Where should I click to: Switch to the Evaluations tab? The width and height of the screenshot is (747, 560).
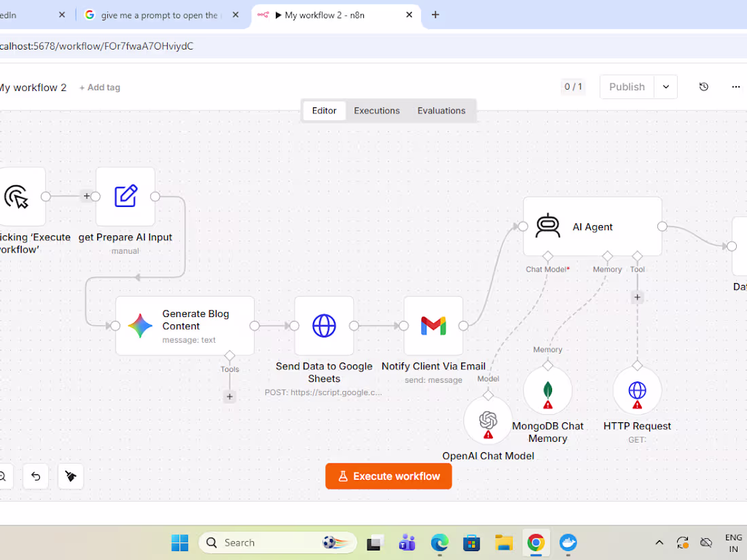pyautogui.click(x=441, y=111)
